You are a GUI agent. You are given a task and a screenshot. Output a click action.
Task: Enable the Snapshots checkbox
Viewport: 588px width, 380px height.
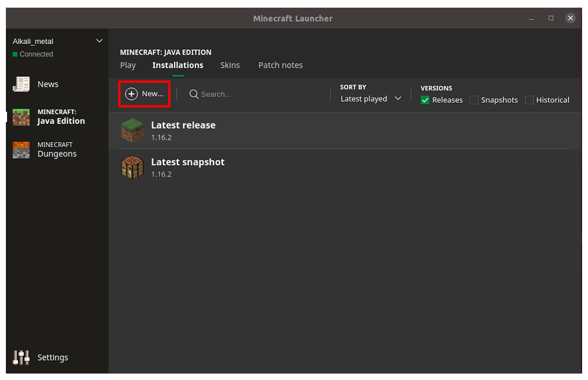point(474,100)
